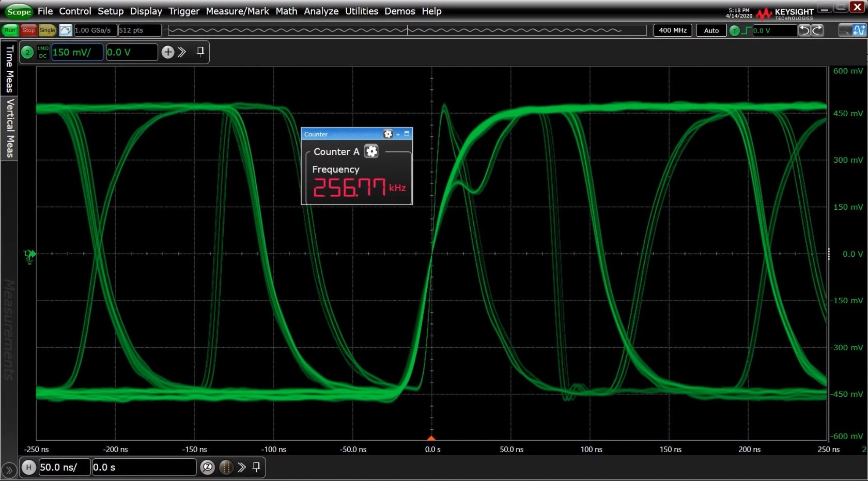Click the Single acquisition button
868x481 pixels.
47,30
